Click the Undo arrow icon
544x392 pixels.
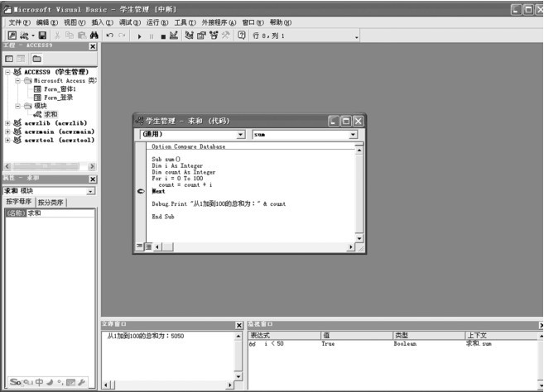[109, 36]
